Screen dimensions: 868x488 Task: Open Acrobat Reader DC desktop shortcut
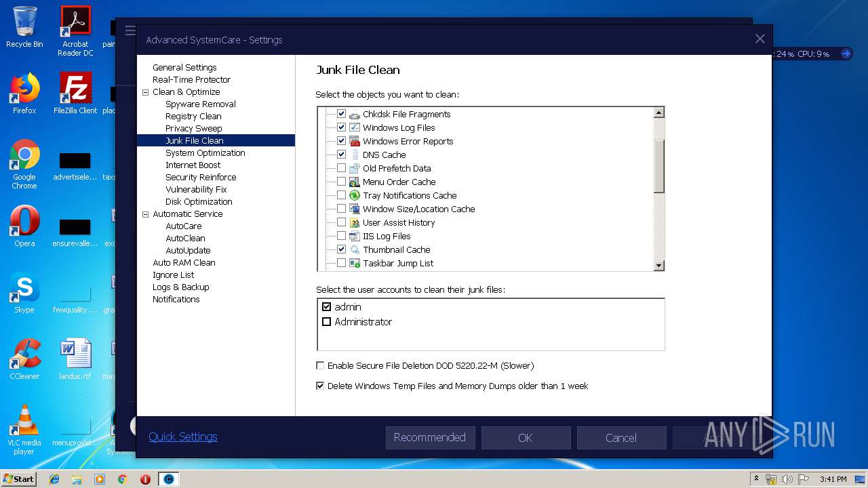click(75, 31)
